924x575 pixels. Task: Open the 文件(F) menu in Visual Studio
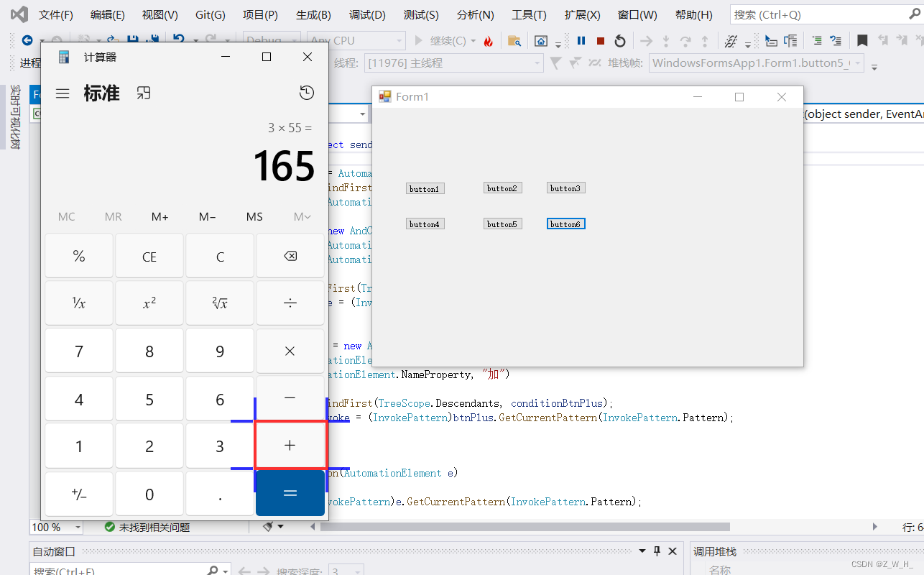coord(55,14)
